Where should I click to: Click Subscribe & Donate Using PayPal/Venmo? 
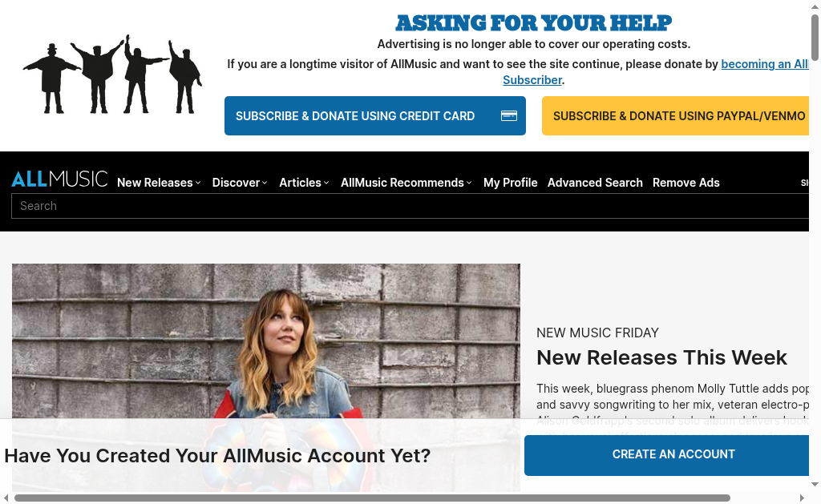[x=675, y=115]
